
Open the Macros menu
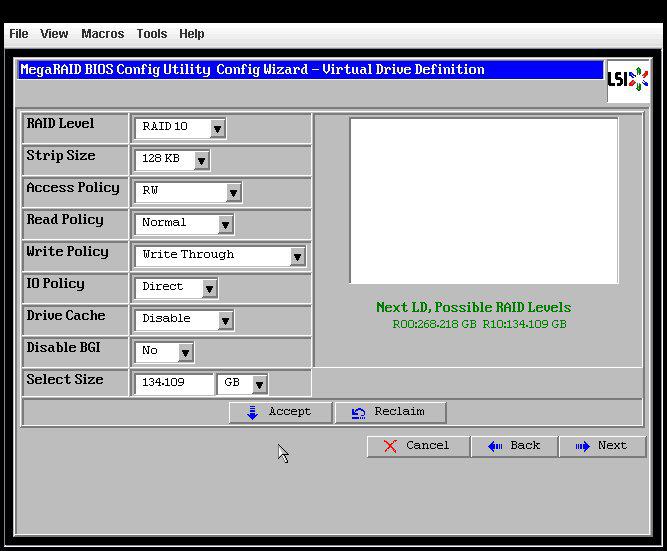click(103, 34)
